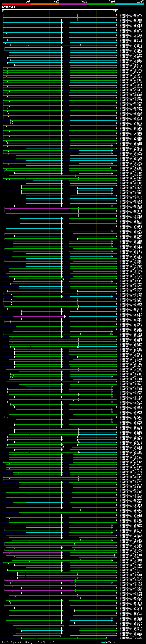Select the UniRef100_C5X6I9 label
This screenshot has width=146, height=644.
[x=131, y=65]
